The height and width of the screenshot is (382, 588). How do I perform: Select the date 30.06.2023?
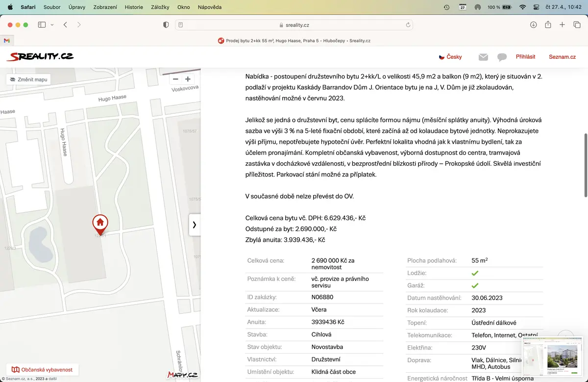coord(487,298)
